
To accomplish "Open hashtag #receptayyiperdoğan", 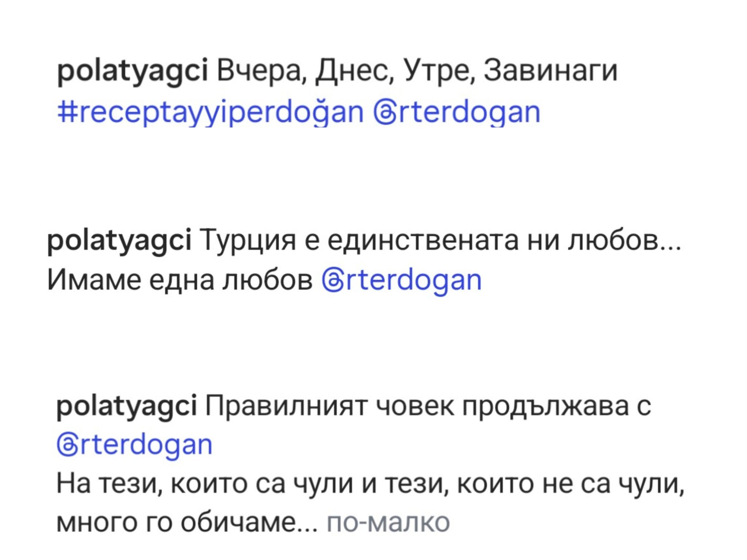I will (211, 112).
